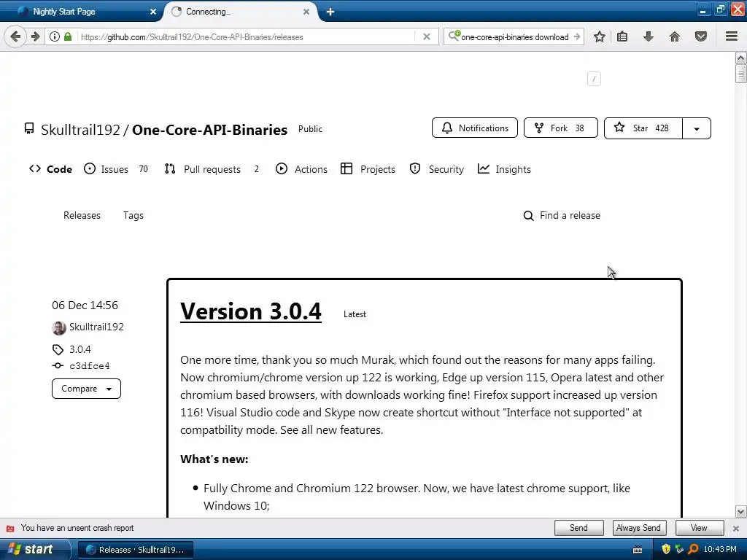Close the Nightly Start Page tab
747x560 pixels.
click(153, 12)
